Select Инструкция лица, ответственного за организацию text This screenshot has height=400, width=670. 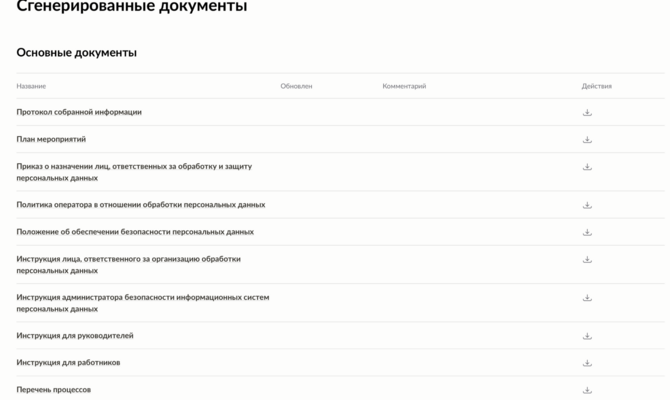tap(129, 265)
